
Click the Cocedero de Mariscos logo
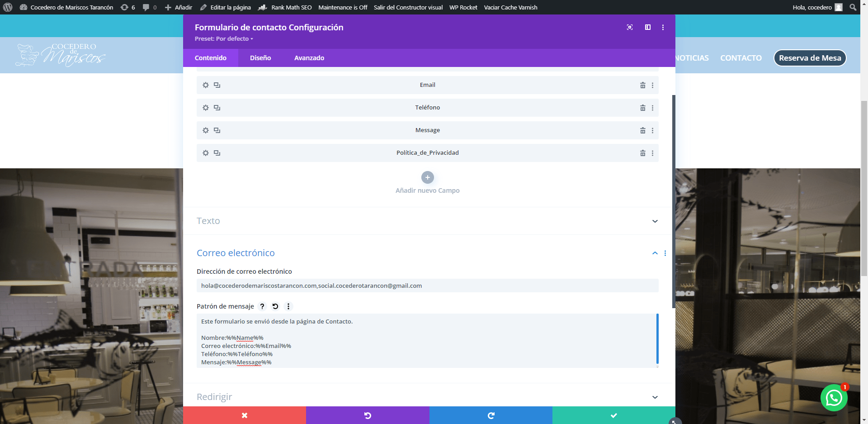pos(60,55)
